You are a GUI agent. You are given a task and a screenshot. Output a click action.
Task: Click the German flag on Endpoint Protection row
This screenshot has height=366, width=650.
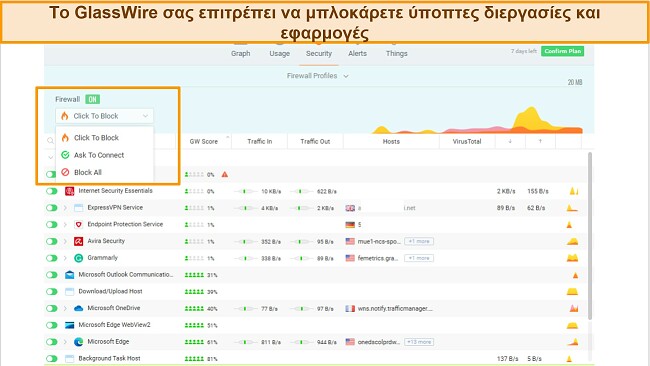(350, 225)
